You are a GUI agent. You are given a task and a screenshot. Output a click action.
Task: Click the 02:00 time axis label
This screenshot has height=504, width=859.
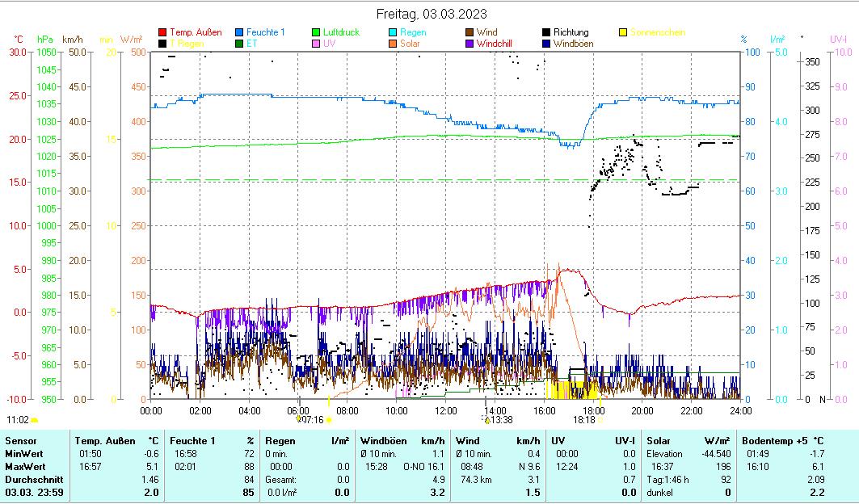tap(200, 410)
